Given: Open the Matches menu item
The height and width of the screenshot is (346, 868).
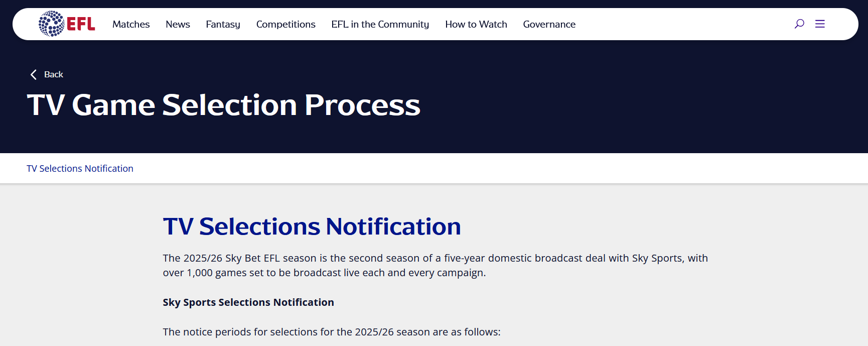Looking at the screenshot, I should [131, 24].
